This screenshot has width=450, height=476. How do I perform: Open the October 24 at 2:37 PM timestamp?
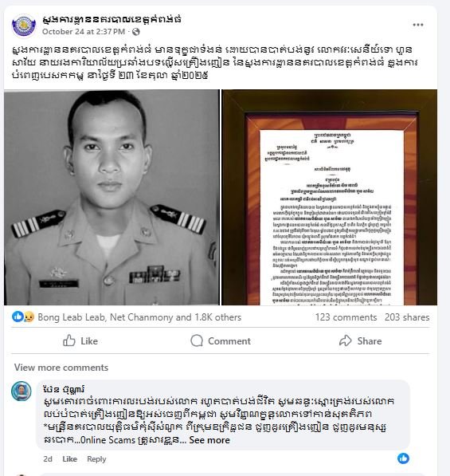point(84,32)
